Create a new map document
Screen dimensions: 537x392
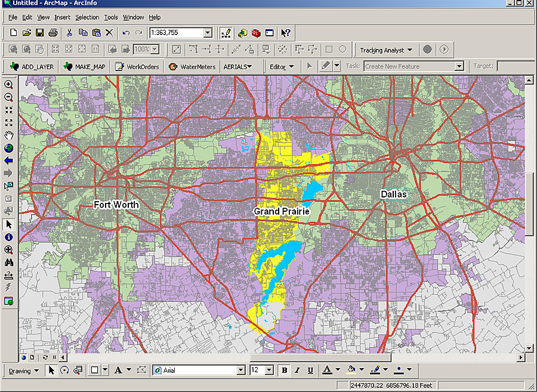coord(13,33)
